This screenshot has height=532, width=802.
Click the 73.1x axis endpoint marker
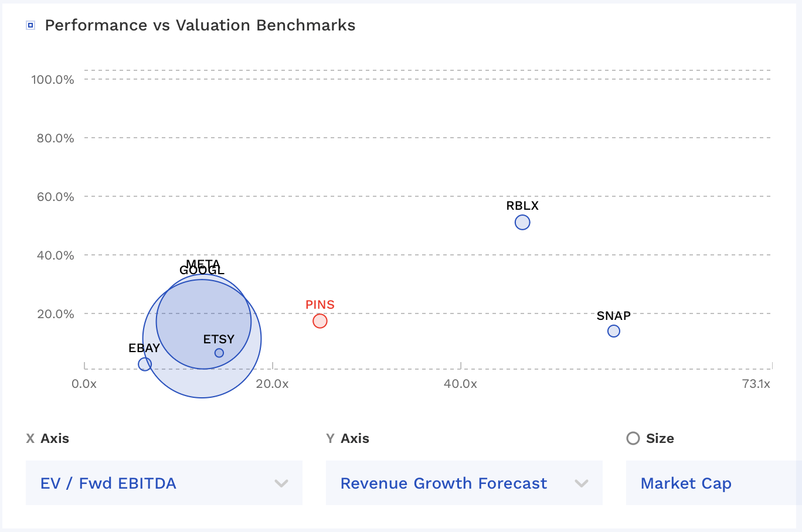tap(756, 384)
